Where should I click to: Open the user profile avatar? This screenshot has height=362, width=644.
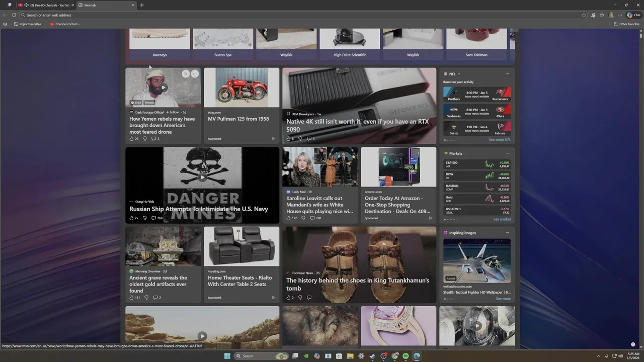coord(611,15)
